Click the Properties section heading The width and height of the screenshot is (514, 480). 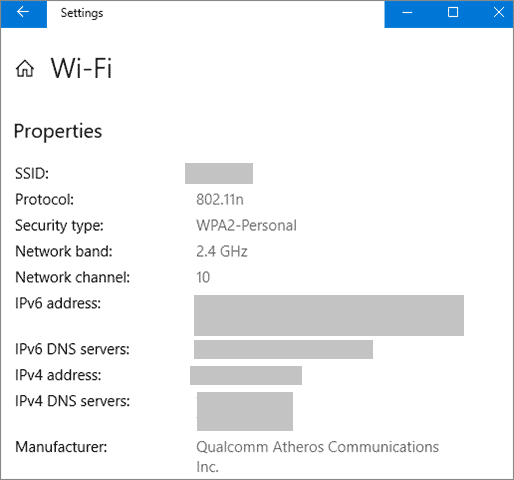click(x=58, y=132)
